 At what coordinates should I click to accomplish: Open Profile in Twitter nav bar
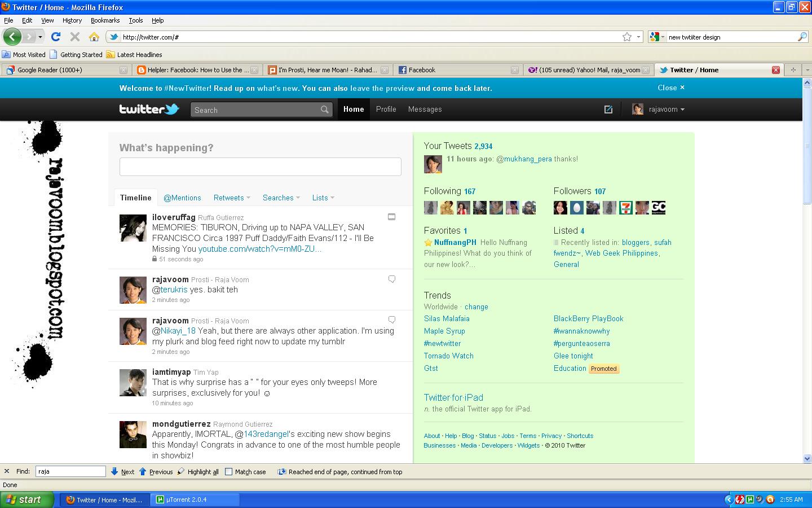click(386, 110)
